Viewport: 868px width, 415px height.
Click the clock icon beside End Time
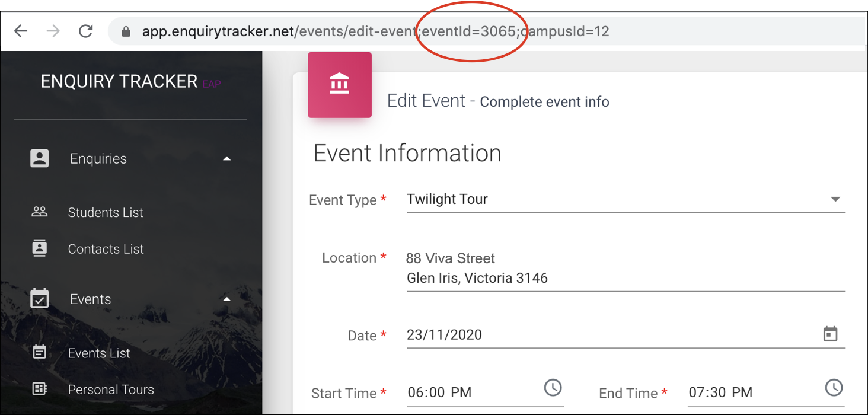pos(834,388)
